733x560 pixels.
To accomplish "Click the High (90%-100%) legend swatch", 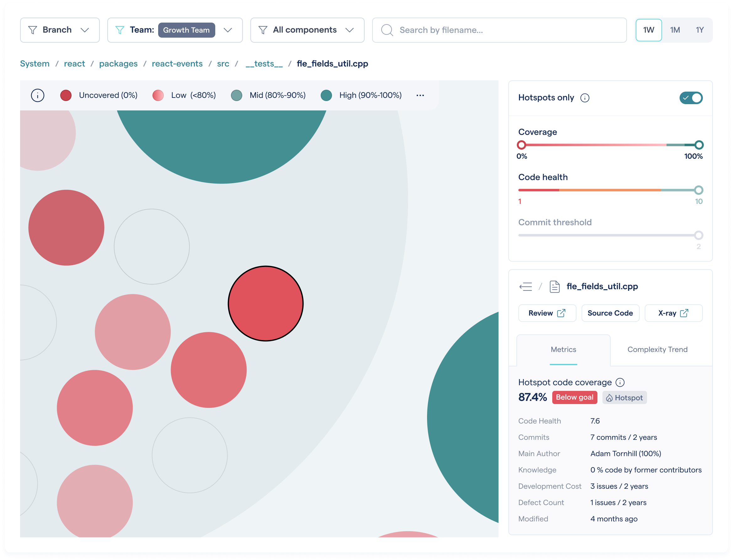I will pyautogui.click(x=326, y=95).
